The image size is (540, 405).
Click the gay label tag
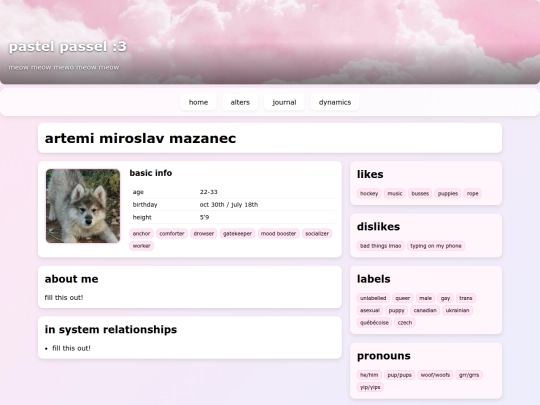(445, 298)
